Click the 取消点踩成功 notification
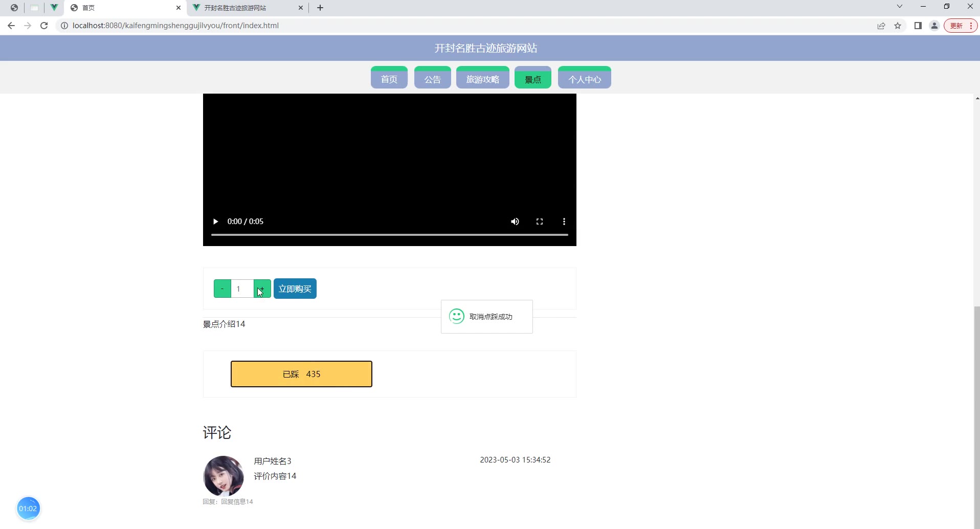980x529 pixels. (x=487, y=317)
